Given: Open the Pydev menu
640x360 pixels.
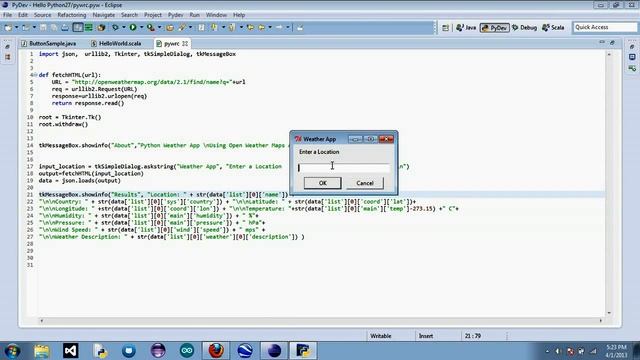Looking at the screenshot, I should pos(176,15).
